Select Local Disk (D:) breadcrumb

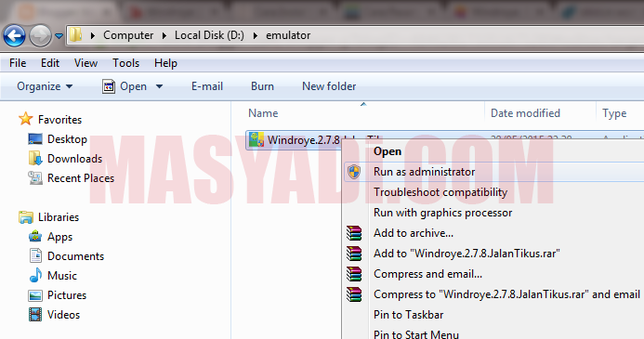pyautogui.click(x=209, y=35)
